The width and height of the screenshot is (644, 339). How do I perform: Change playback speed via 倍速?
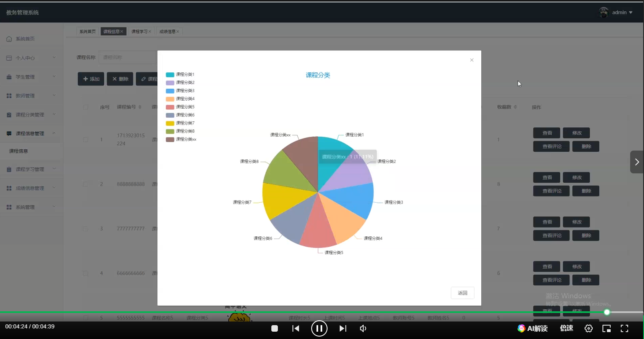tap(566, 328)
